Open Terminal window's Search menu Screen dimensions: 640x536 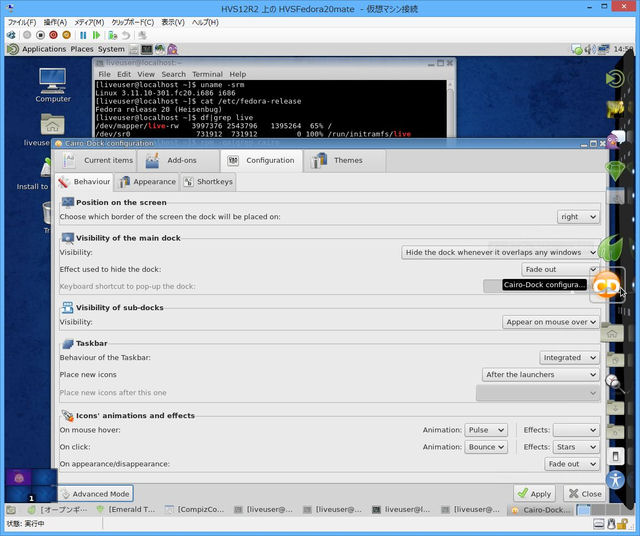pyautogui.click(x=173, y=74)
